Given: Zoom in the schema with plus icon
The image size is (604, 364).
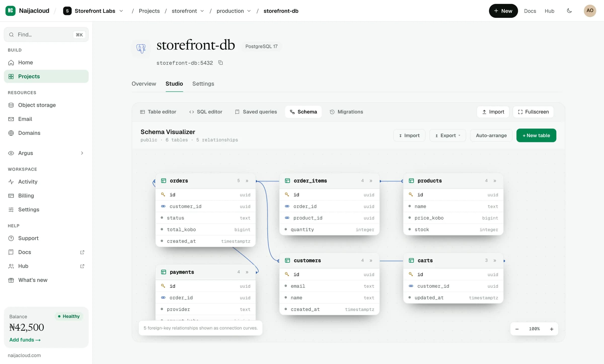Looking at the screenshot, I should click(x=552, y=329).
